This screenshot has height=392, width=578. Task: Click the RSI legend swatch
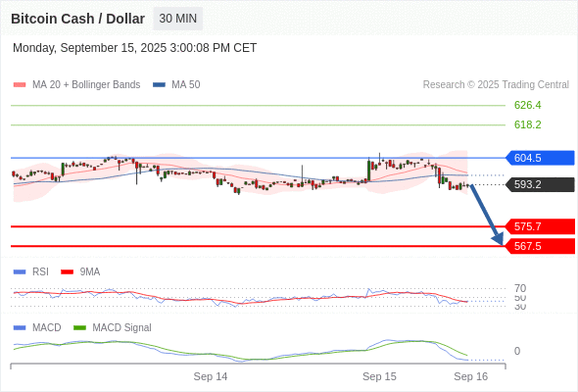(x=20, y=272)
